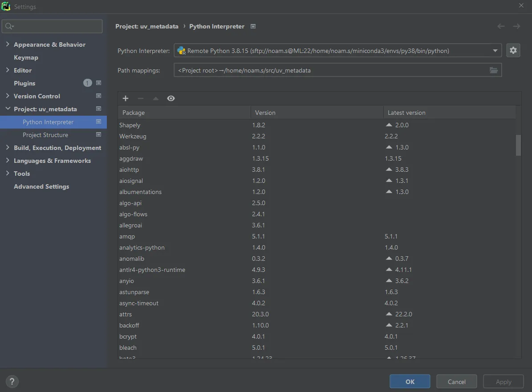Expand Appearance & Behavior section

(x=8, y=44)
